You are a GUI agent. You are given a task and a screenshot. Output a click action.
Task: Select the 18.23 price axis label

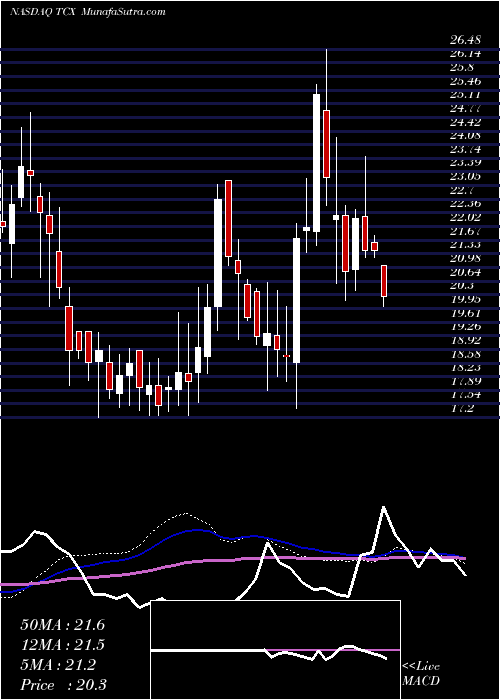pyautogui.click(x=465, y=367)
